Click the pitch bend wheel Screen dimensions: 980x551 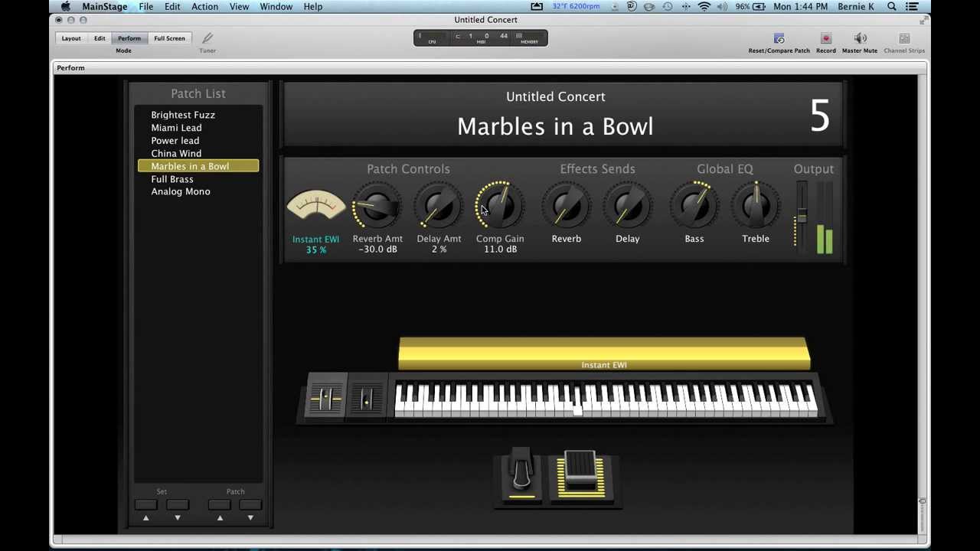327,397
